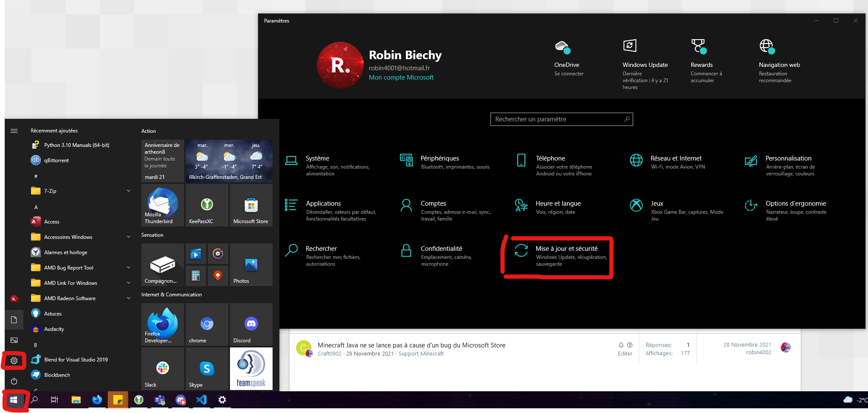Open the Compagnon tile
This screenshot has height=413, width=868.
[163, 265]
